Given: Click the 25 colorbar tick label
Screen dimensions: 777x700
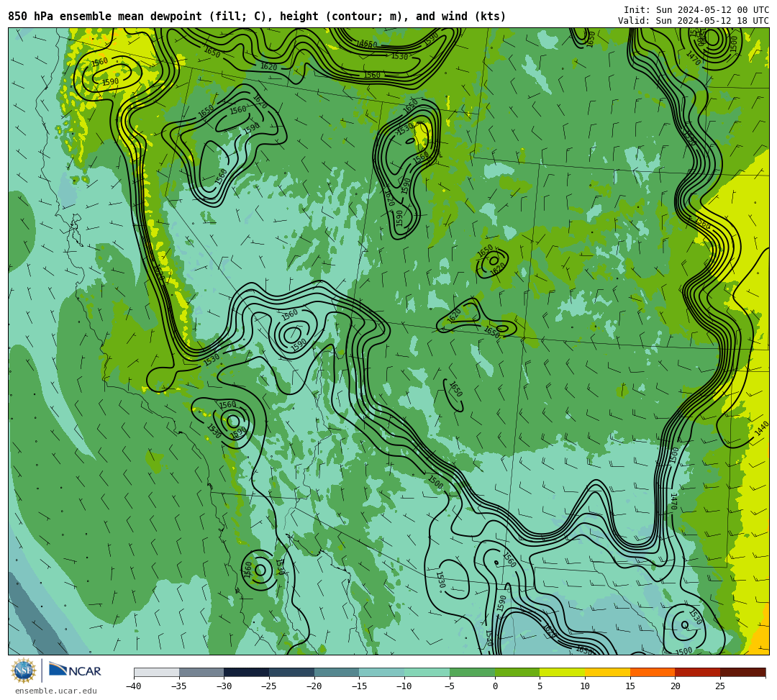Looking at the screenshot, I should tap(720, 686).
